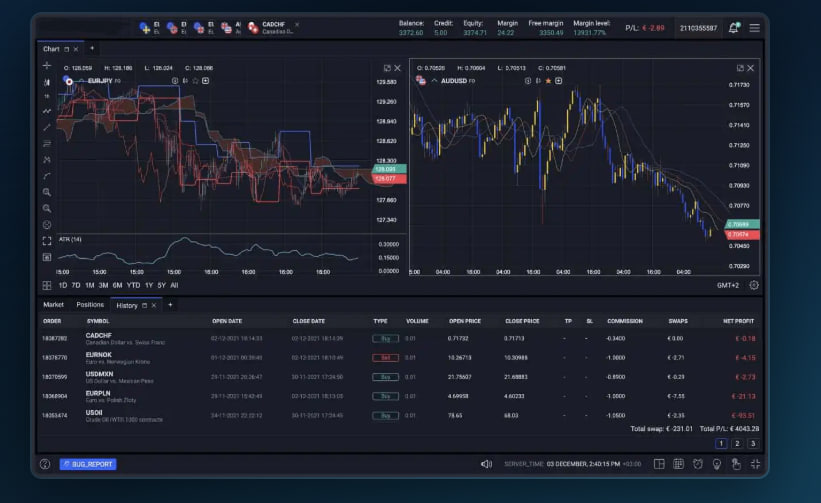
Task: Switch to the Positions tab
Action: [90, 305]
